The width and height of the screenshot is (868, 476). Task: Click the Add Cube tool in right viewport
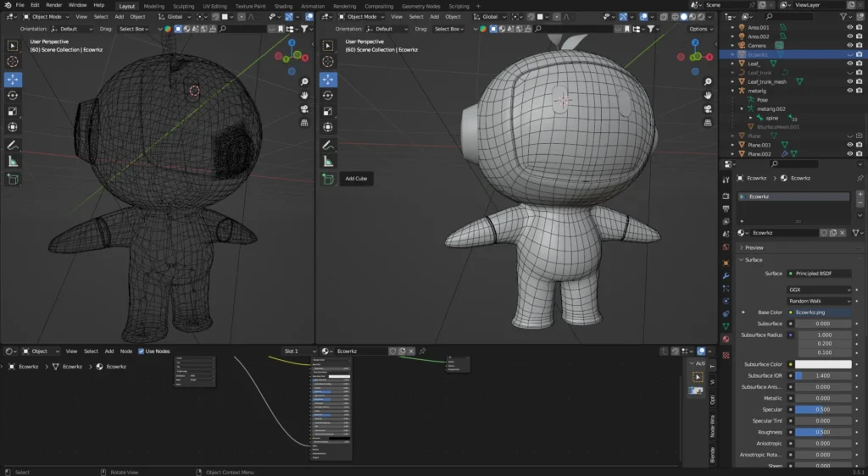tap(328, 179)
